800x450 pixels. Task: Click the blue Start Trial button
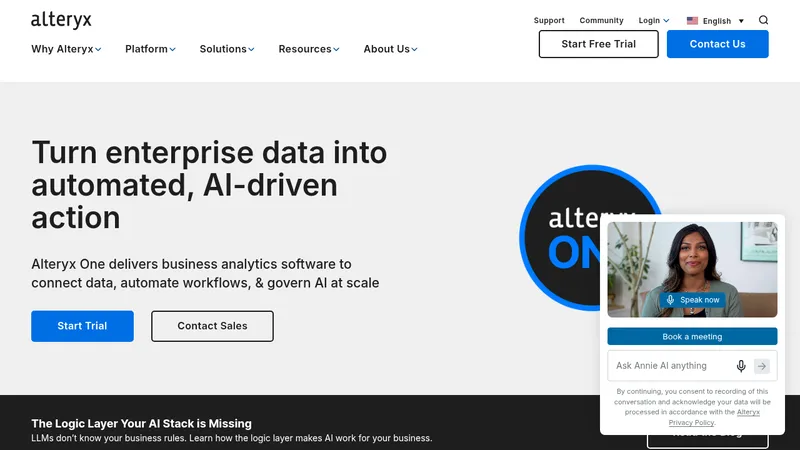point(82,326)
